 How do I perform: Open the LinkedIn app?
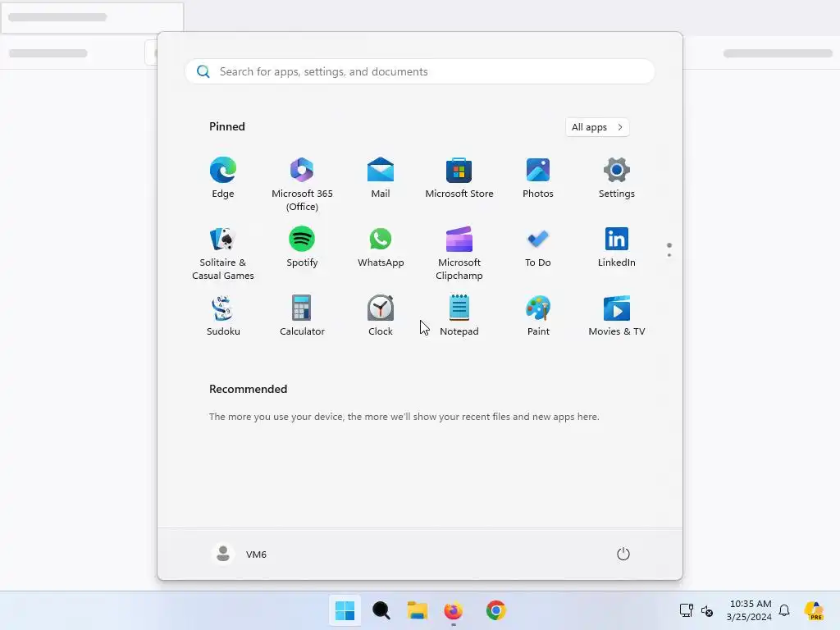click(617, 247)
